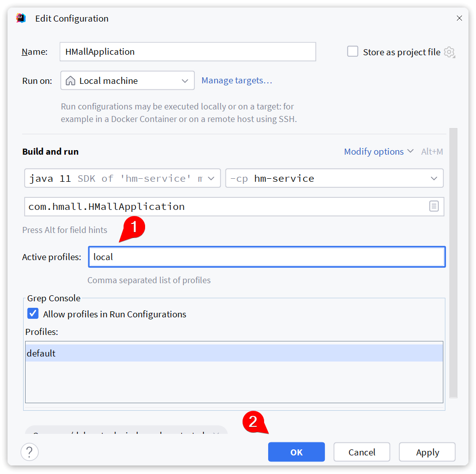Viewport: 476px width, 474px height.
Task: Close the Edit Configuration dialog
Action: click(459, 19)
